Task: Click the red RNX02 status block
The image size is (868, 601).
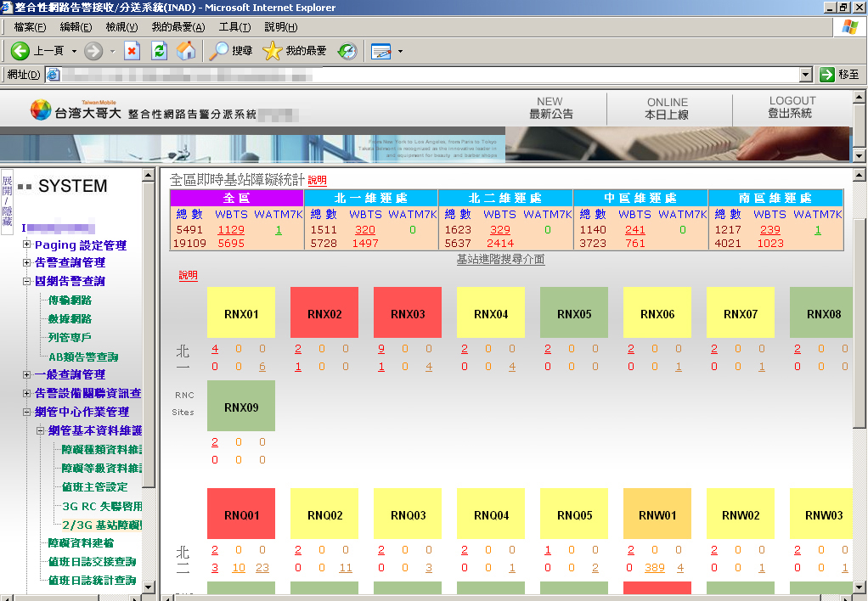Action: 324,313
